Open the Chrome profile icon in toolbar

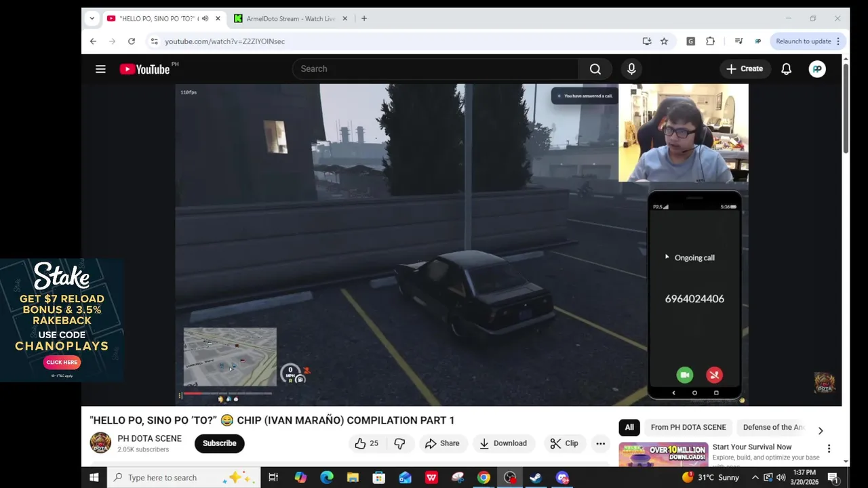(x=758, y=41)
